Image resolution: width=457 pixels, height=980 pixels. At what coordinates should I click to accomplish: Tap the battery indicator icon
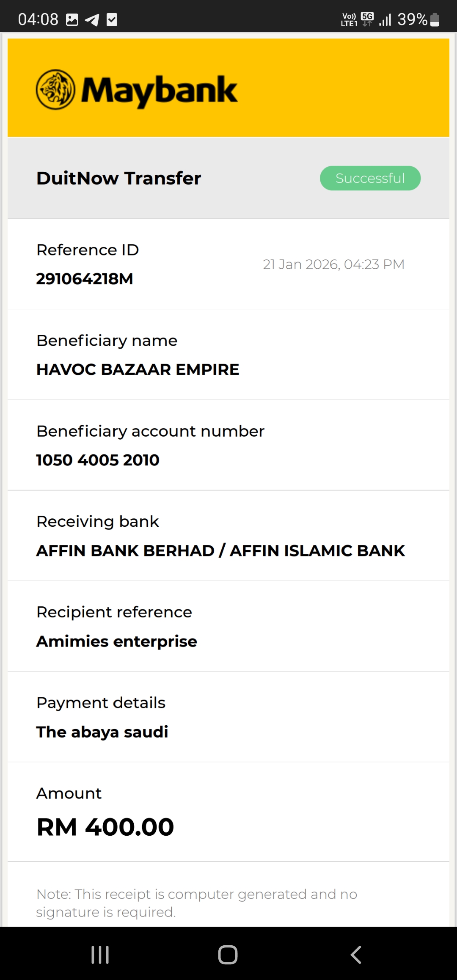coord(435,19)
